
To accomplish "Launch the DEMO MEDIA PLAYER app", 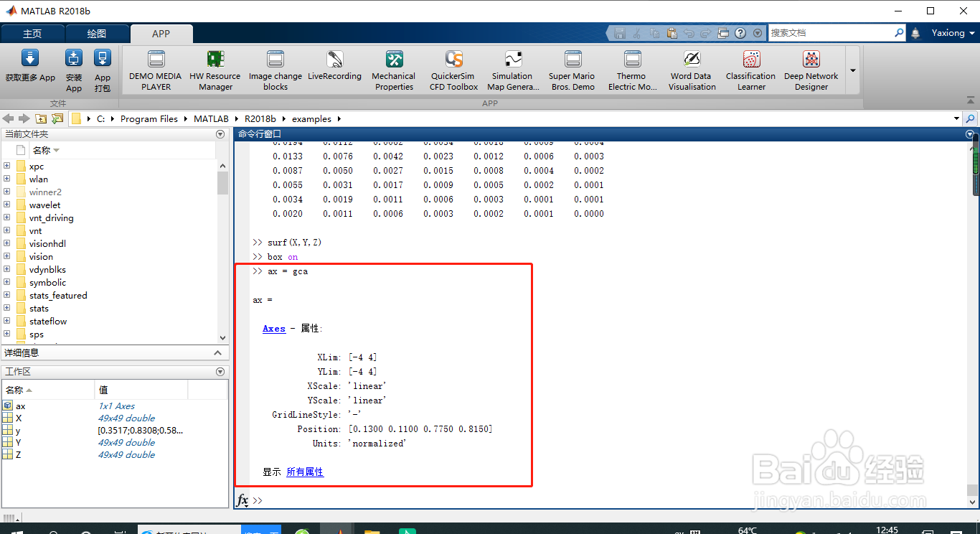I will tap(156, 70).
